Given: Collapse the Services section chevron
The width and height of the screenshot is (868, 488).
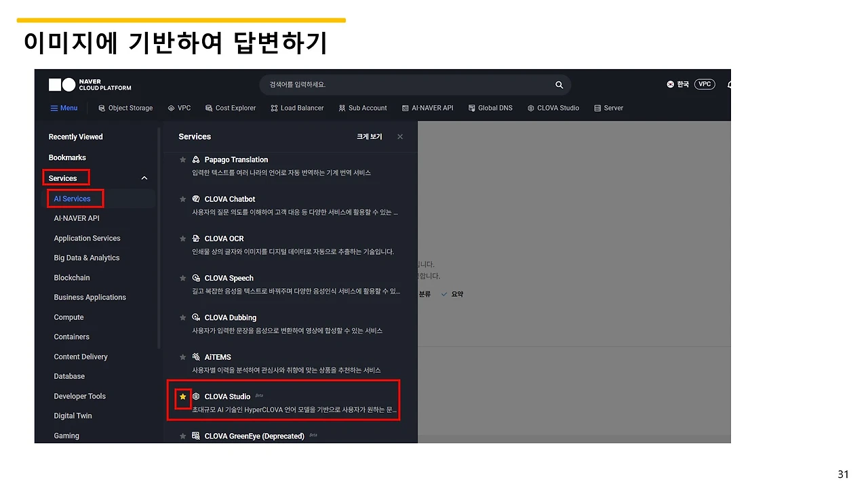Looking at the screenshot, I should coord(144,178).
